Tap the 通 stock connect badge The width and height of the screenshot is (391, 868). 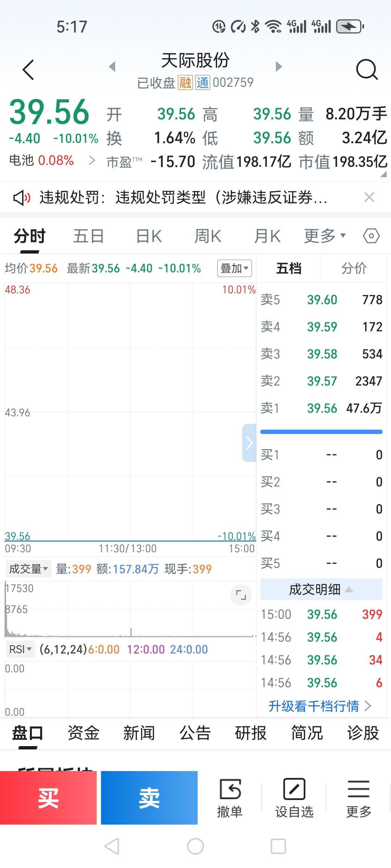203,83
